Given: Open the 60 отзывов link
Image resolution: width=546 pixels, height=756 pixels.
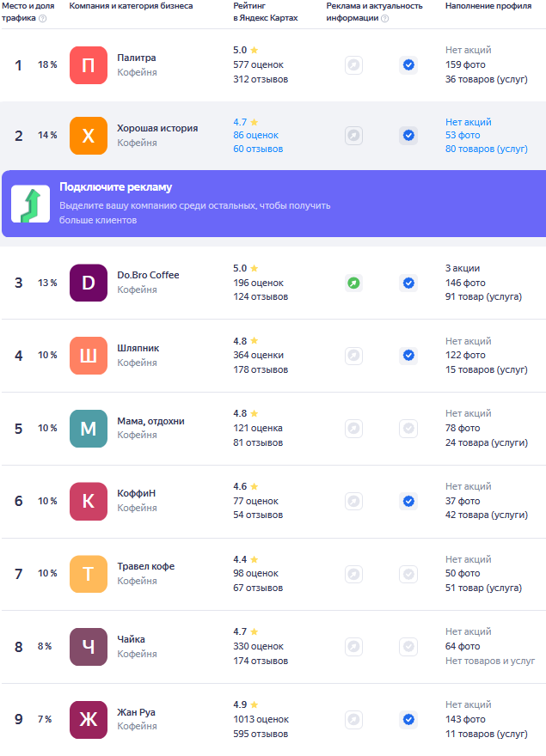Looking at the screenshot, I should click(x=258, y=149).
